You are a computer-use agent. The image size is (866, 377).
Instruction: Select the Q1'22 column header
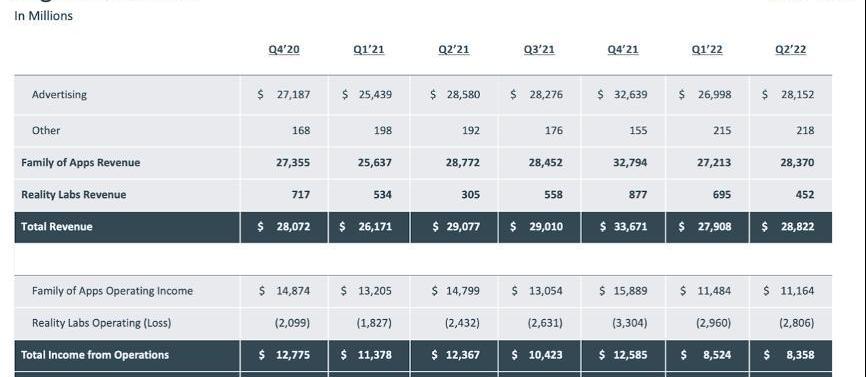(707, 50)
